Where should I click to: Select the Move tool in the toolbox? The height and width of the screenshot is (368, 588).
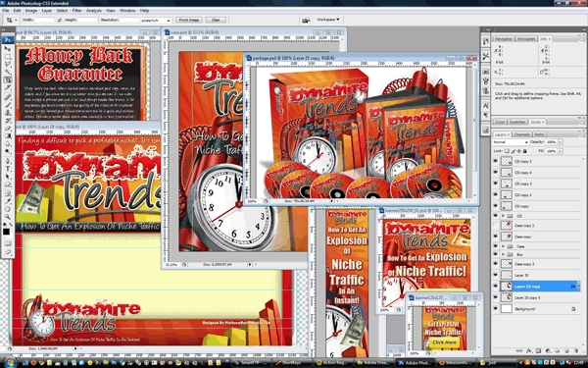tap(8, 49)
